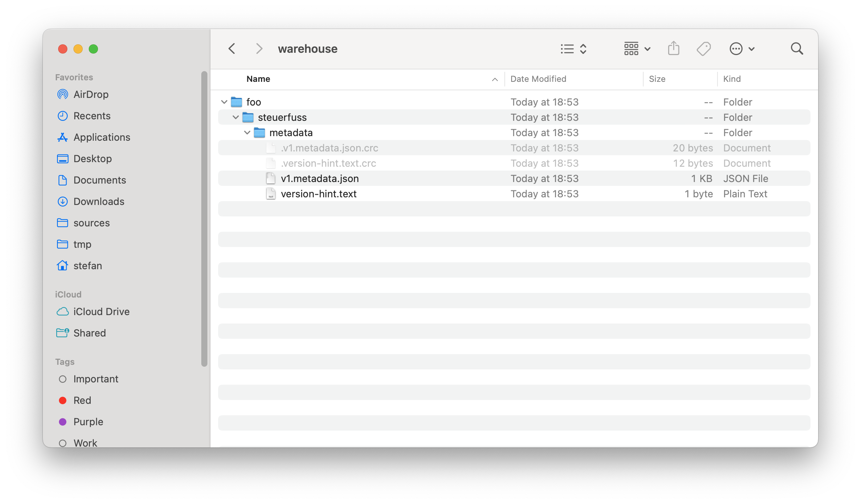This screenshot has width=861, height=504.
Task: Click the Important tag in sidebar
Action: (95, 379)
